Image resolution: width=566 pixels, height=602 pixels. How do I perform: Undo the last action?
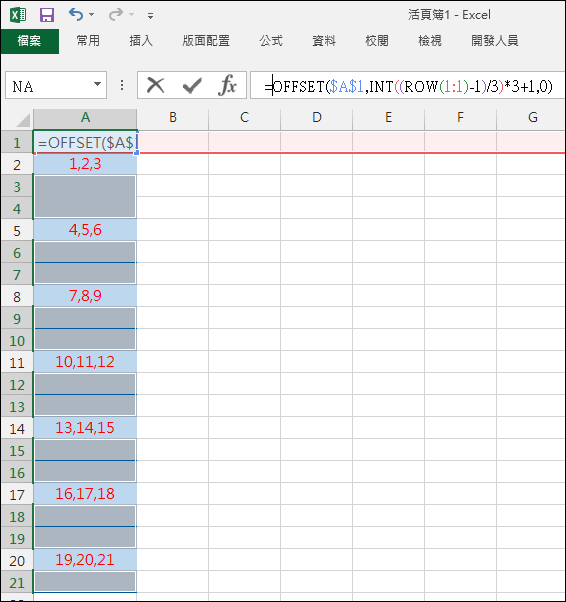76,15
